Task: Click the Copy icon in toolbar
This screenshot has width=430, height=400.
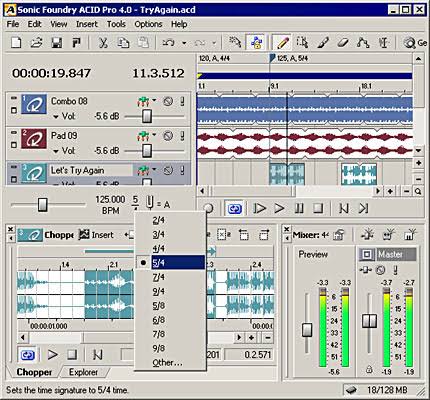Action: 123,43
